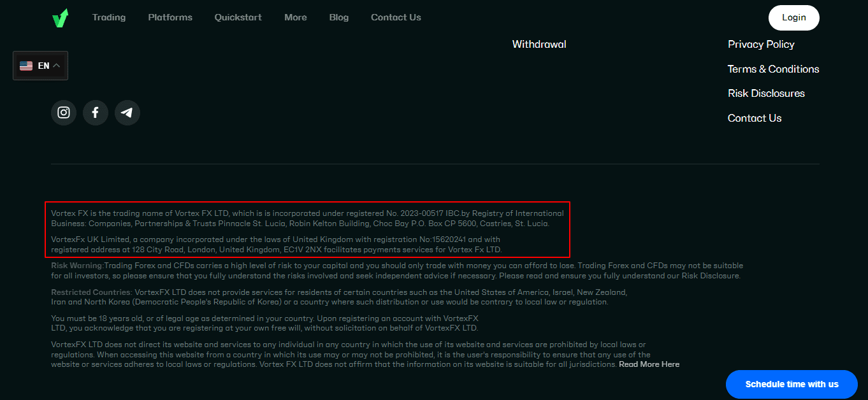Image resolution: width=868 pixels, height=400 pixels.
Task: Visit the Facebook page icon
Action: point(96,112)
